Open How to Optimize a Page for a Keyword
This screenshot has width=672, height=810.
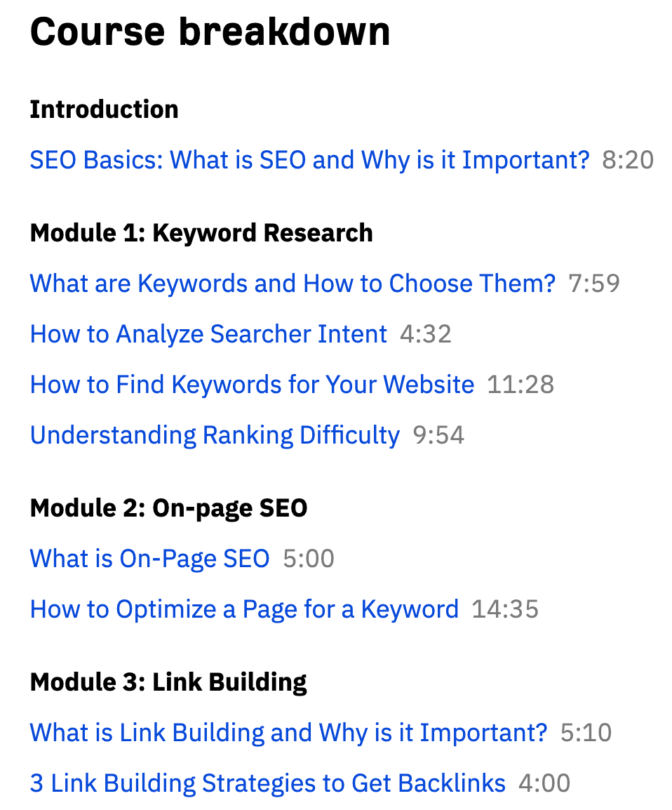pyautogui.click(x=244, y=609)
